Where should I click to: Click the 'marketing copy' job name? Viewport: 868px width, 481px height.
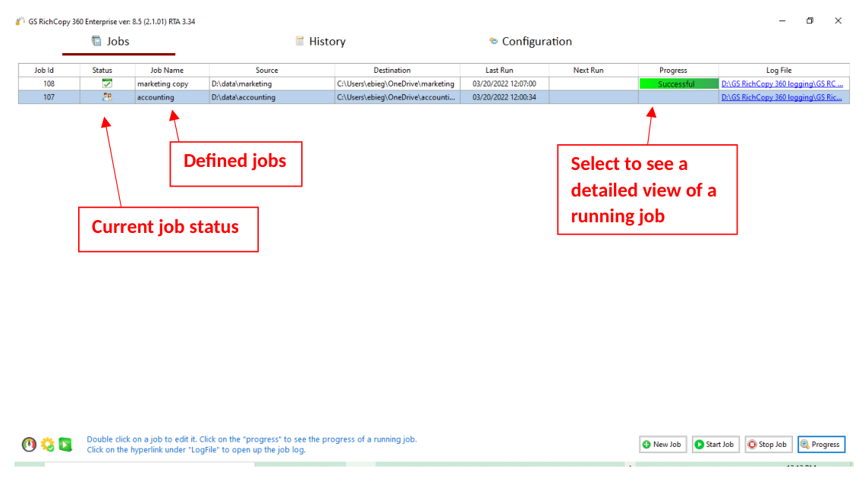162,83
